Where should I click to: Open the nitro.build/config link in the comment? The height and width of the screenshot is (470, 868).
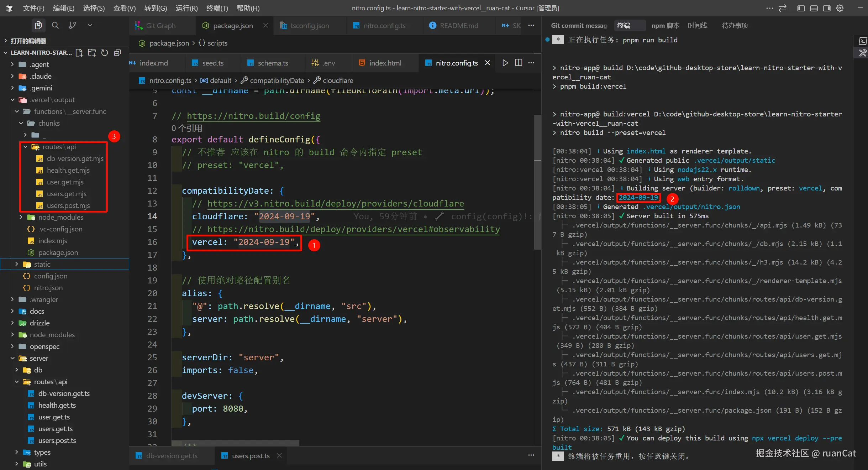pos(253,116)
